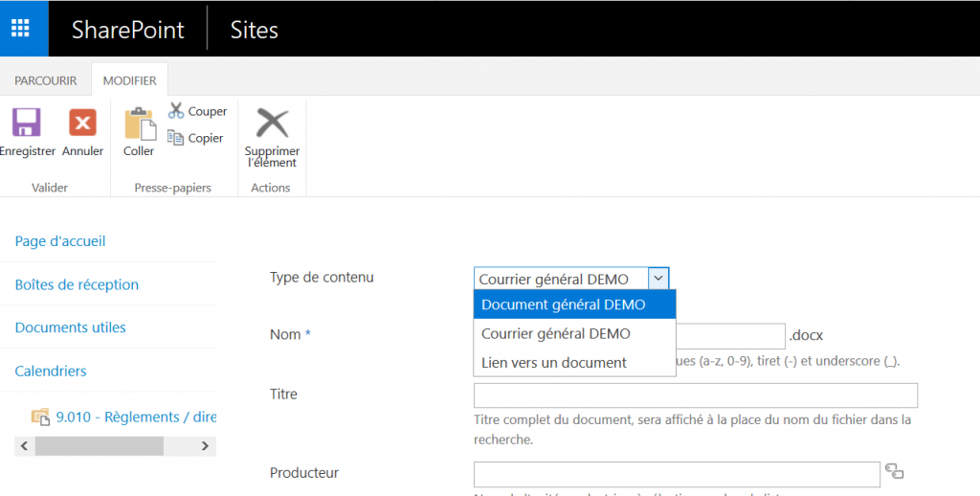Select the MODIFIER ribbon tab
Viewport: 980px width, 496px height.
point(129,80)
